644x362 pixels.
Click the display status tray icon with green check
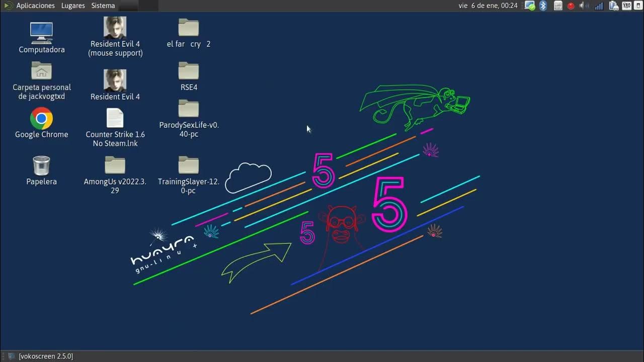tap(530, 6)
